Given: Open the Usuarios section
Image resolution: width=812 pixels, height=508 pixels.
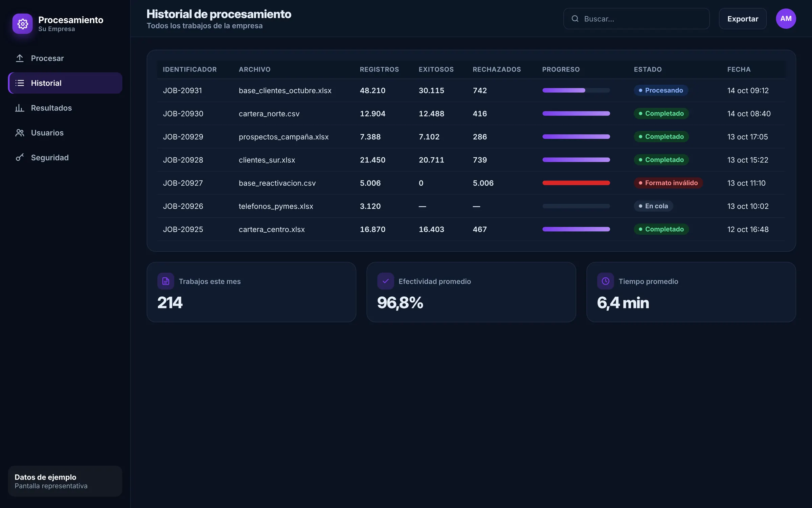Looking at the screenshot, I should point(65,133).
